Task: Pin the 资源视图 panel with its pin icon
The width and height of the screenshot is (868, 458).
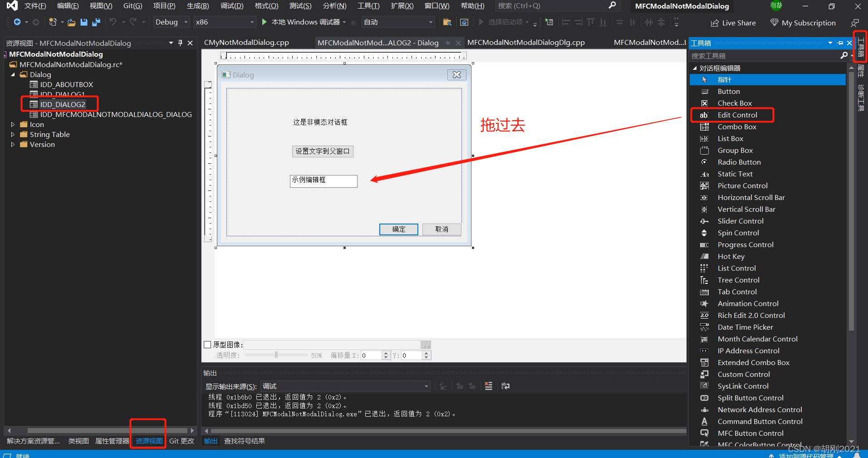Action: [x=180, y=43]
